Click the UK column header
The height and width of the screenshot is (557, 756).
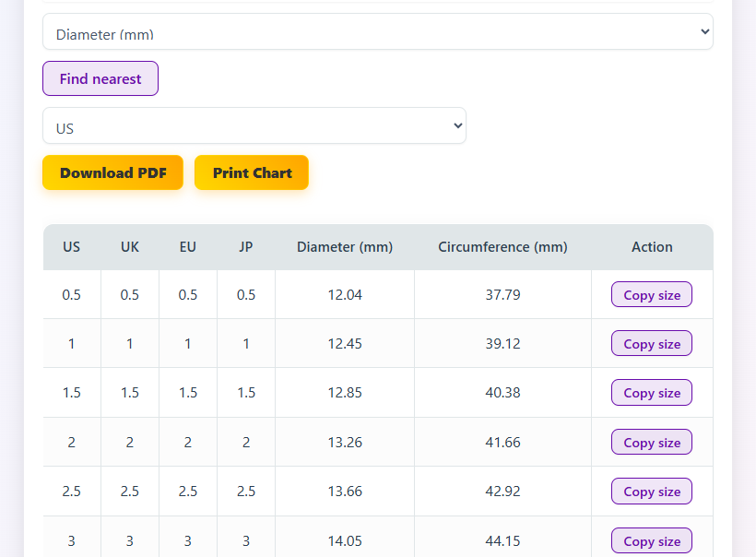coord(130,247)
